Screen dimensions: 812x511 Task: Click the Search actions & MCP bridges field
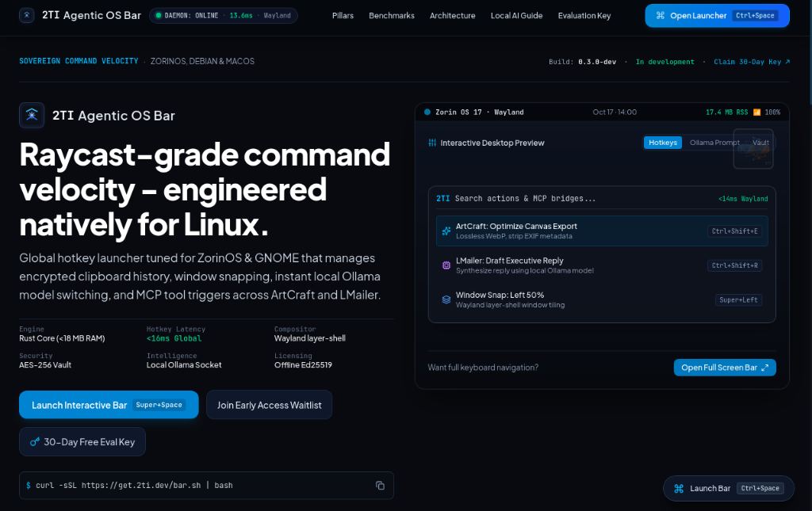tap(602, 199)
